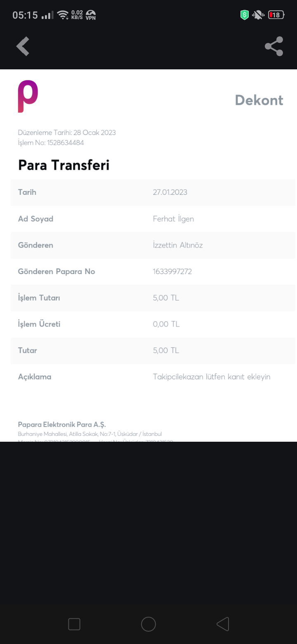Tap the share icon
297x644 pixels.
click(274, 46)
